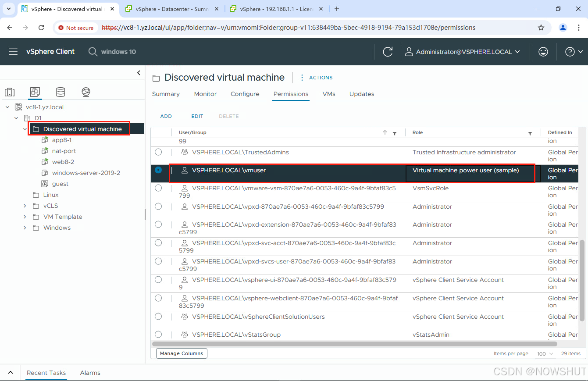Select radio for vsphere-ui-870ae7a6 row
Viewport: 588px width, 381px height.
[158, 279]
